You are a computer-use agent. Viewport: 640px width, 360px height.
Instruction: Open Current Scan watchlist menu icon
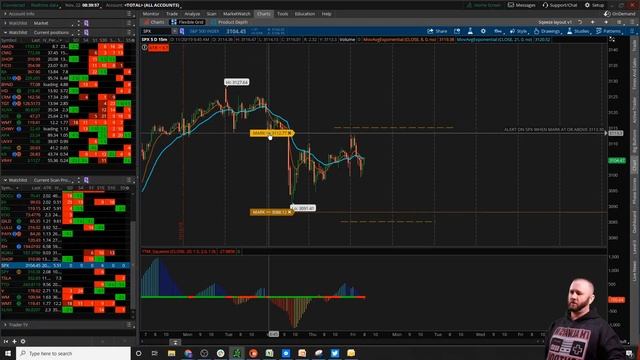[129, 180]
